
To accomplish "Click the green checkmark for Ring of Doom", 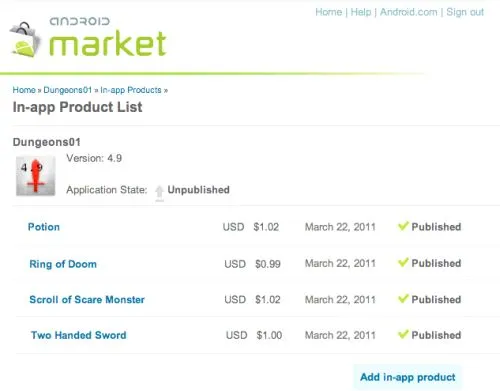I will [x=403, y=262].
